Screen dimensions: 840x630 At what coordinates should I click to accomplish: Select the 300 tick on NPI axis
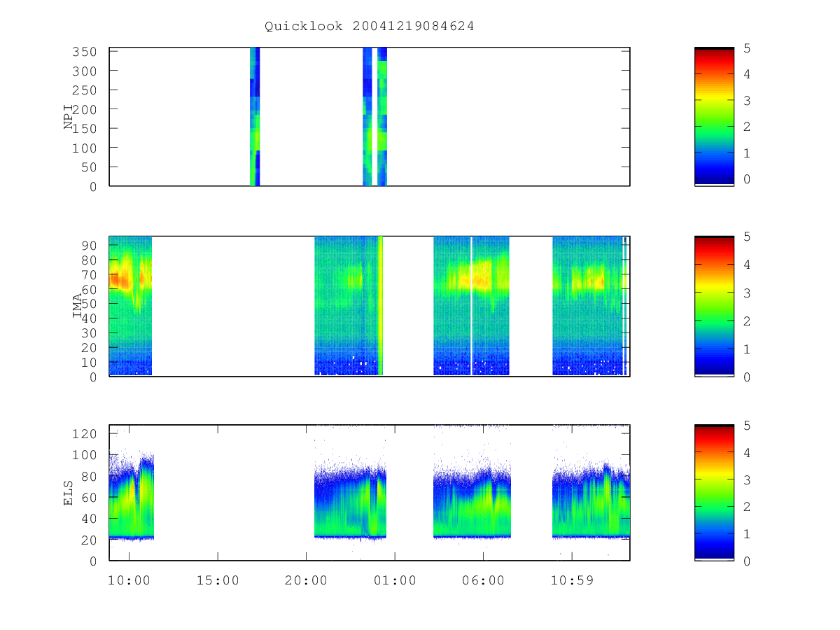coord(83,71)
